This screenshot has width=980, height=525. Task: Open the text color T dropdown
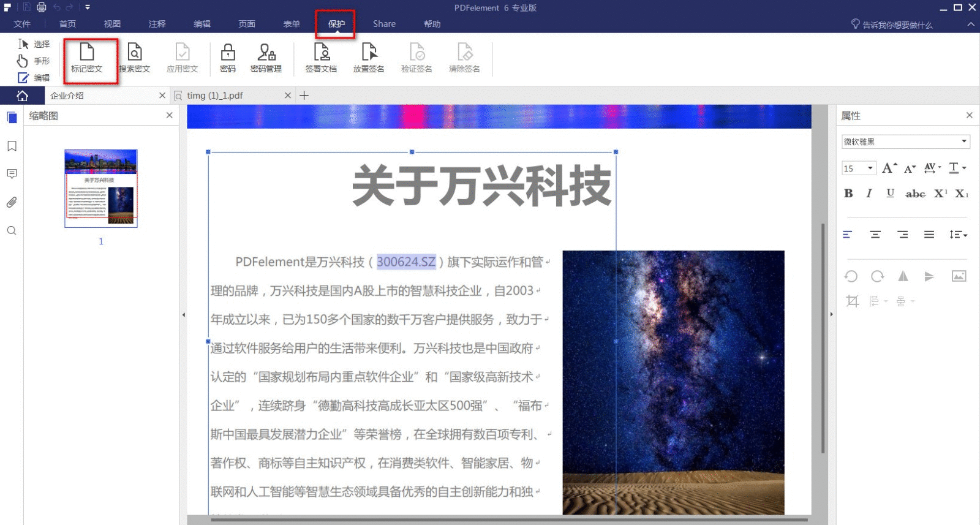click(x=957, y=168)
